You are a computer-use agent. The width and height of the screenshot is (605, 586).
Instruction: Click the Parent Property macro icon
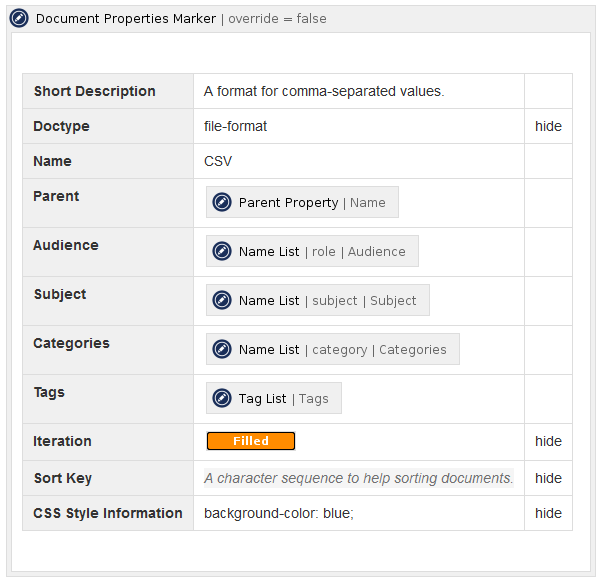coord(222,202)
